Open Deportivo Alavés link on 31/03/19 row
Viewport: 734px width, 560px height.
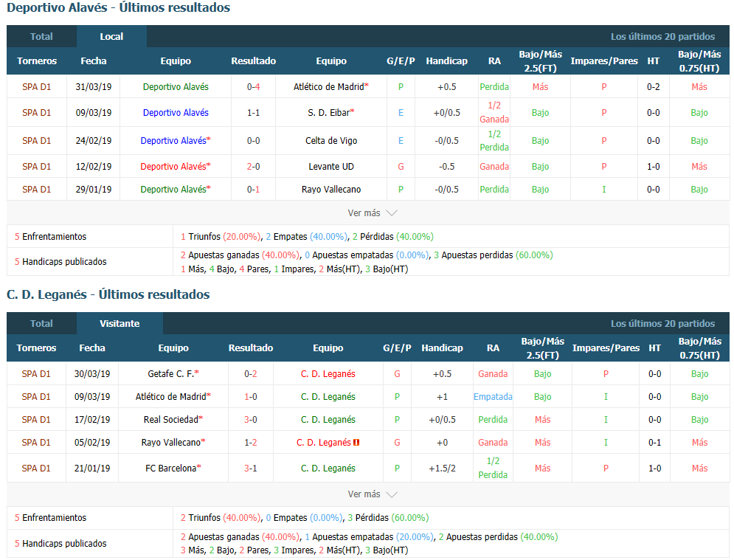[176, 86]
